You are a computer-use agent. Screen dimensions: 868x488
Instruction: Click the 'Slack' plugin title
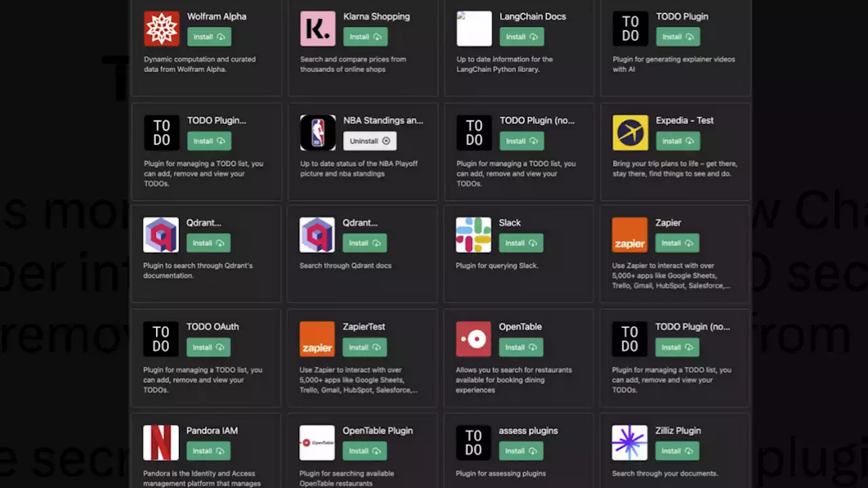510,222
